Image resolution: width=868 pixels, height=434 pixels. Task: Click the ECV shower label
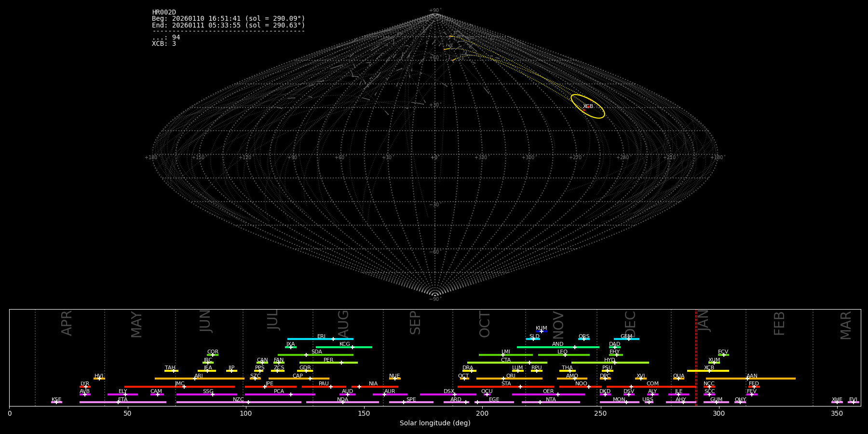723,352
